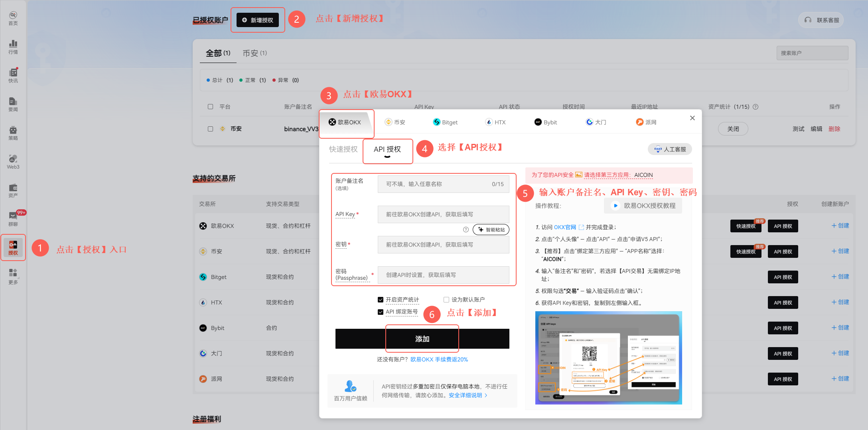Viewport: 868px width, 430px height.
Task: Switch to the 全部 (1) accounts tab
Action: (218, 53)
